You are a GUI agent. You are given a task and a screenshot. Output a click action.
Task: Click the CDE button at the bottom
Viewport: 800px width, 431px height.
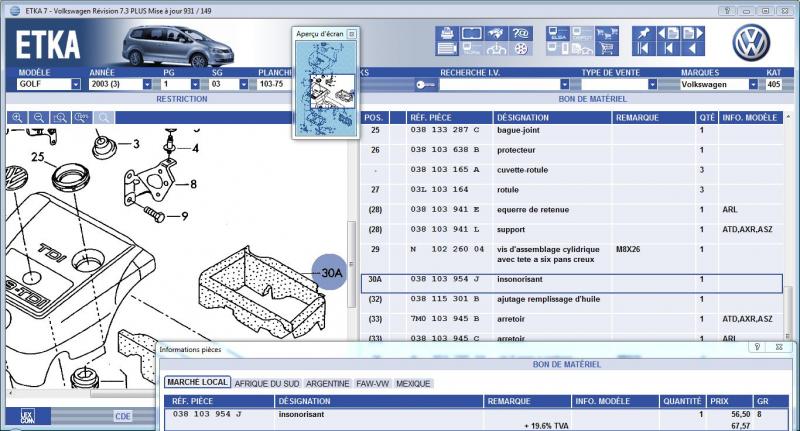123,416
